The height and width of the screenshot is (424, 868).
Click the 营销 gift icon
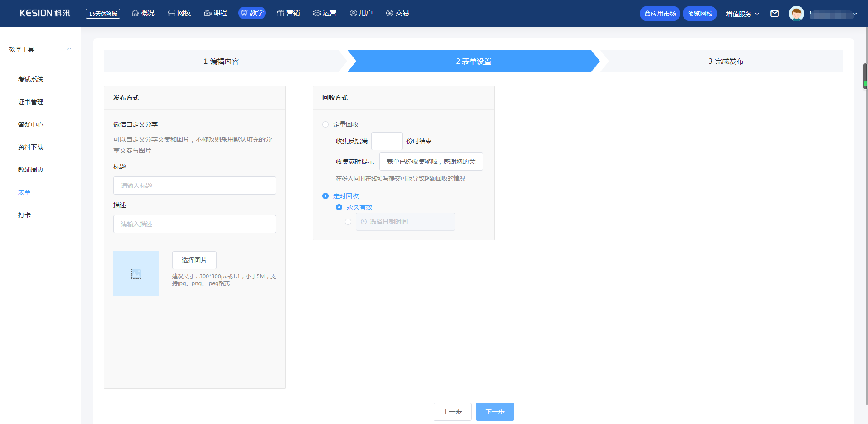click(281, 13)
